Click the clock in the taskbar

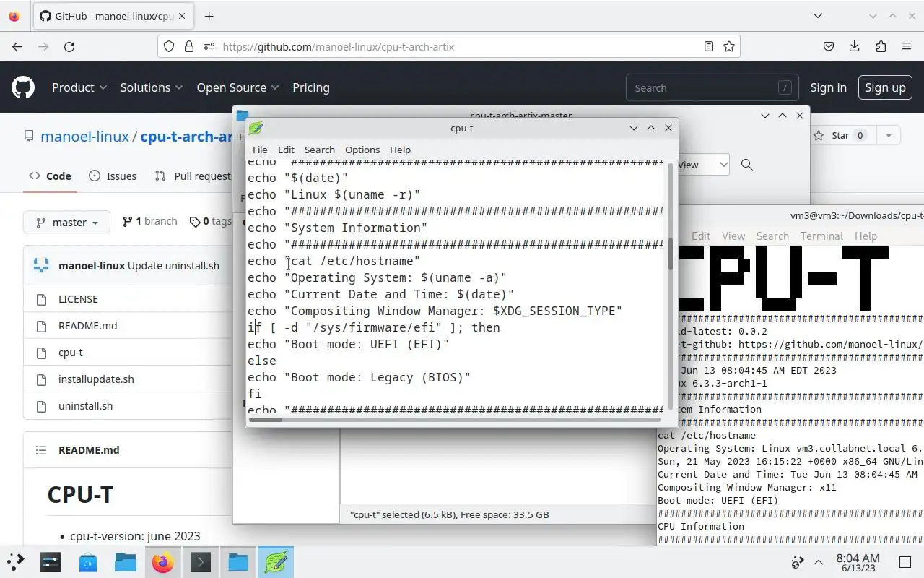(x=858, y=562)
